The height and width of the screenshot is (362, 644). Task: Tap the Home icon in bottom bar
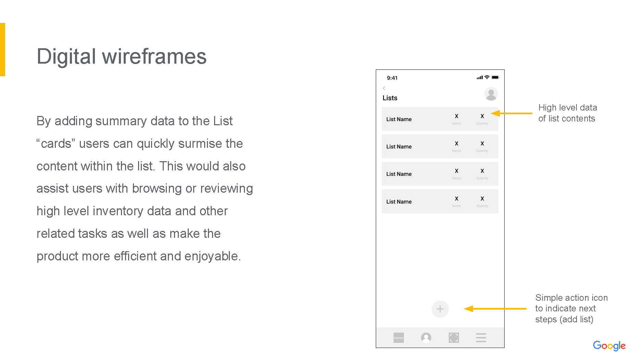click(x=398, y=338)
